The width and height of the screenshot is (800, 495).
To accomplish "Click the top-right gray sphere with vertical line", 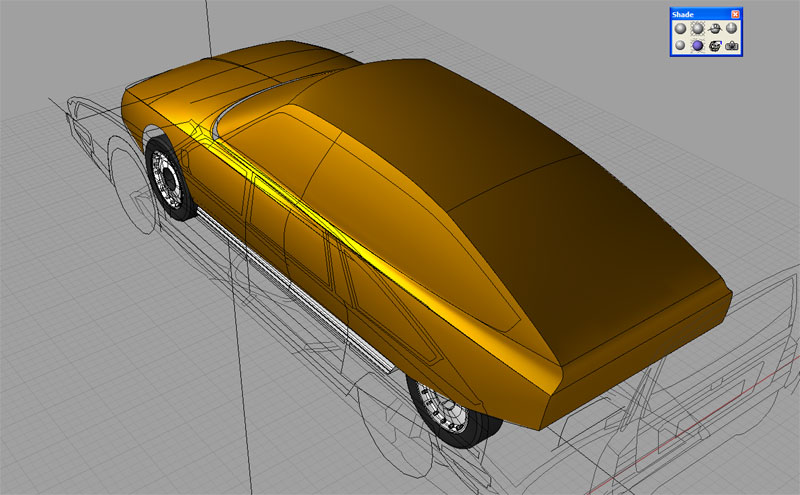I will (x=732, y=29).
